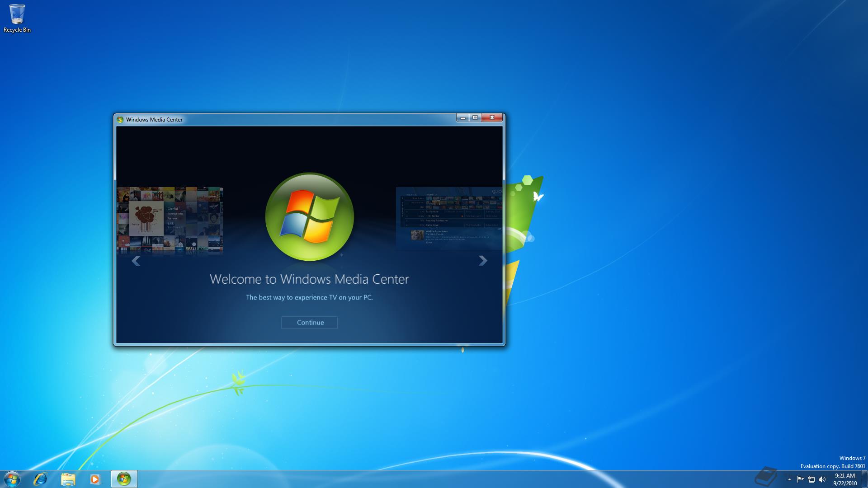Minimize the Windows Media Center window
Image resolution: width=868 pixels, height=488 pixels.
tap(462, 118)
